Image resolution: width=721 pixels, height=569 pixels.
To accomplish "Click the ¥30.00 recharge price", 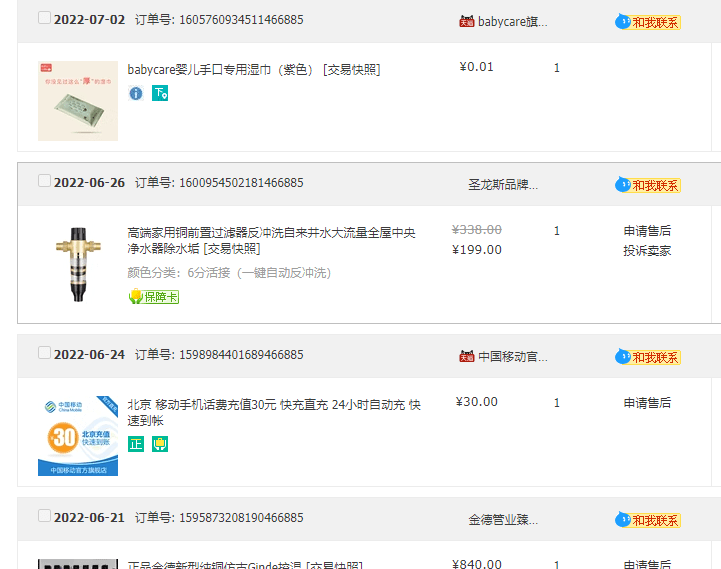I will (x=476, y=402).
